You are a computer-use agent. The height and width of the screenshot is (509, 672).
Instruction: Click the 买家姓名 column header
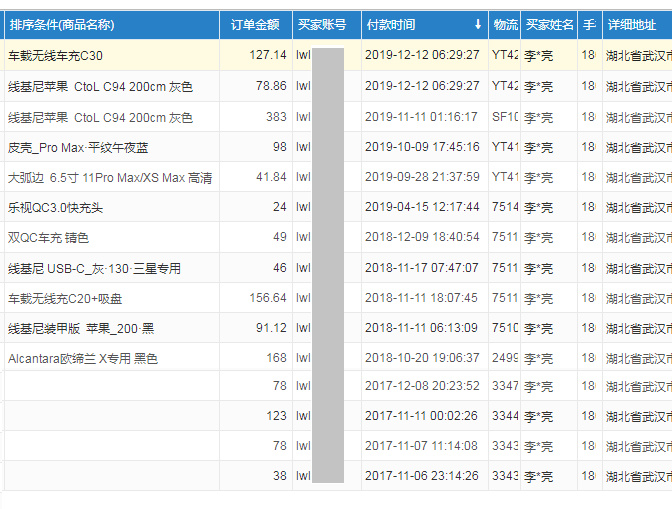coord(549,25)
